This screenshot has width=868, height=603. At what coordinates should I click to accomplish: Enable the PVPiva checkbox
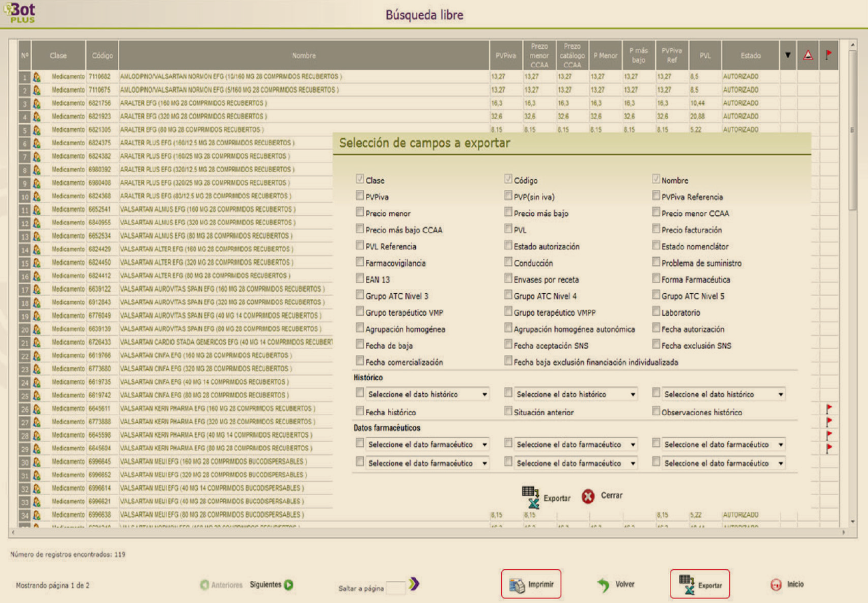[361, 197]
